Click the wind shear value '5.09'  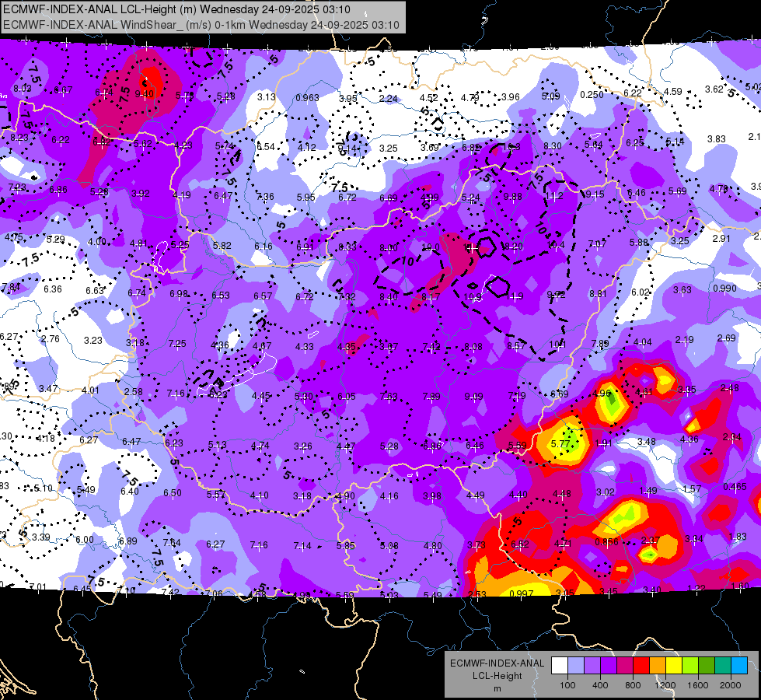(551, 96)
